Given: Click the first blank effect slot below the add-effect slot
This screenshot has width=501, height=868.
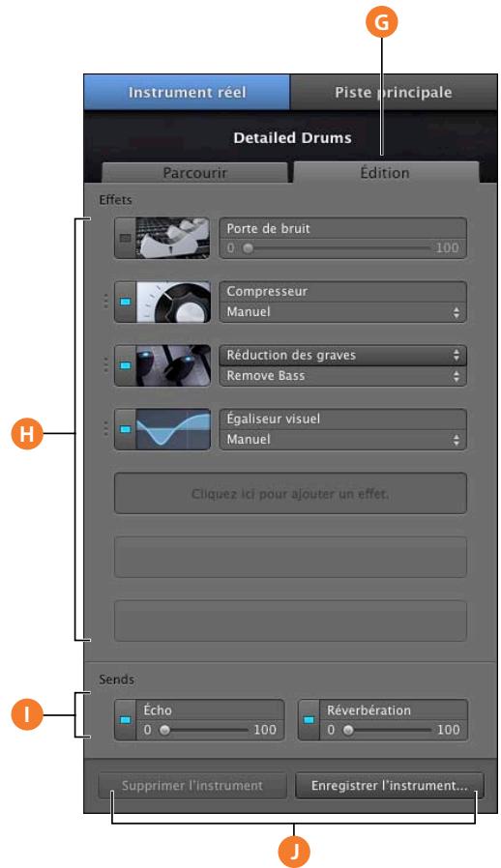Looking at the screenshot, I should (x=290, y=557).
